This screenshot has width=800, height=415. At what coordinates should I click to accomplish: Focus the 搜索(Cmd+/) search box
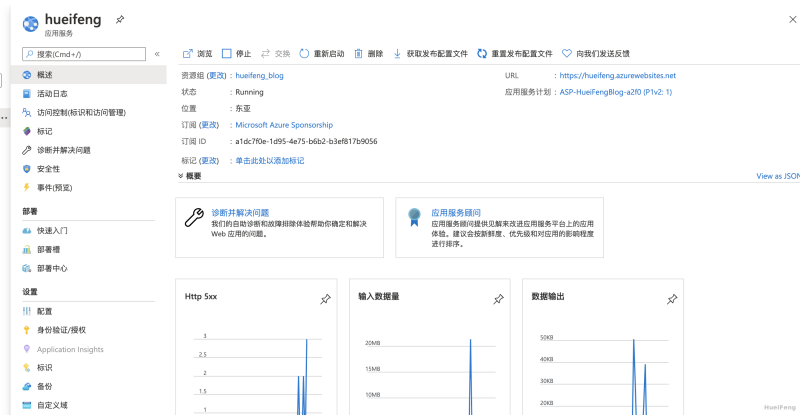84,54
